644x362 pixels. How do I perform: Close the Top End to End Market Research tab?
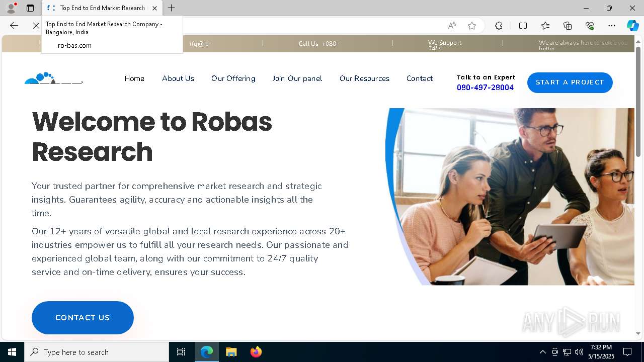point(154,8)
